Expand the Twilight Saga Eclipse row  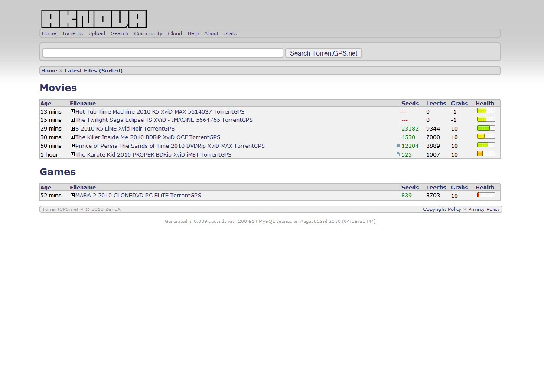coord(72,120)
